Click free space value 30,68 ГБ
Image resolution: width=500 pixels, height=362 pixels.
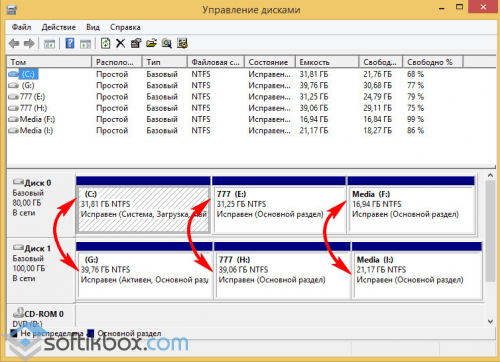(377, 86)
